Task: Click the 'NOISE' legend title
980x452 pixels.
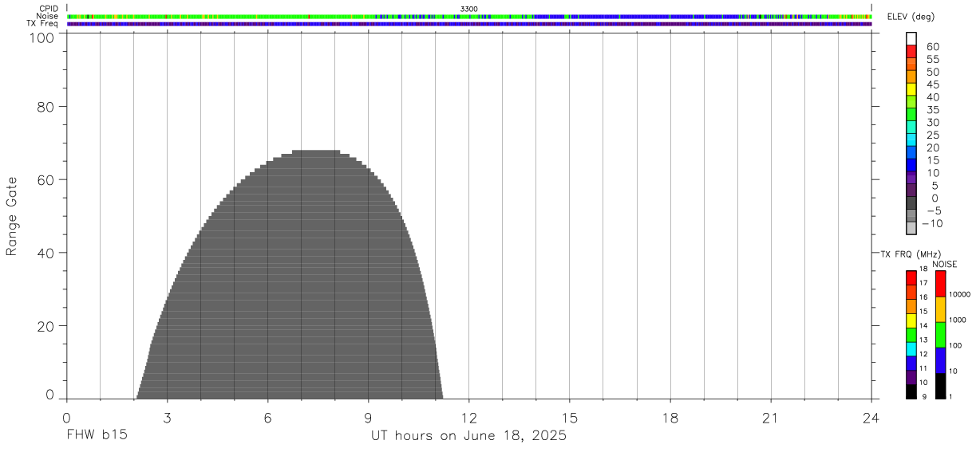Action: click(x=944, y=264)
